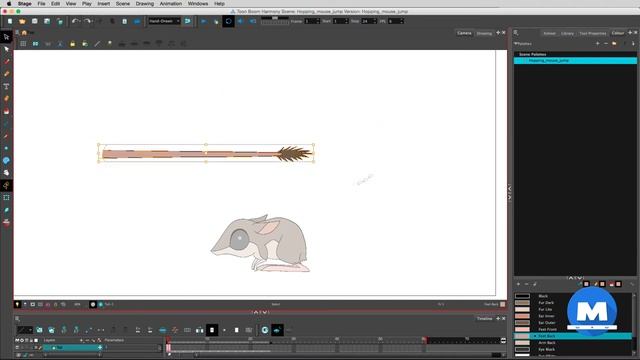Click the home icon above Camera toolbar
Screen dimensions: 640x360
(x=24, y=33)
